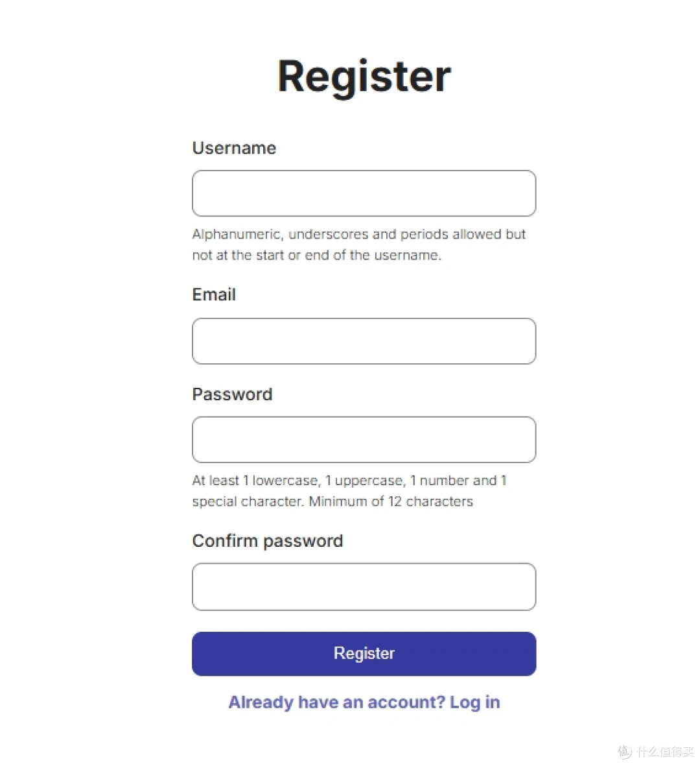700x766 pixels.
Task: Click the 'not at the start or end' hint line
Action: [317, 256]
